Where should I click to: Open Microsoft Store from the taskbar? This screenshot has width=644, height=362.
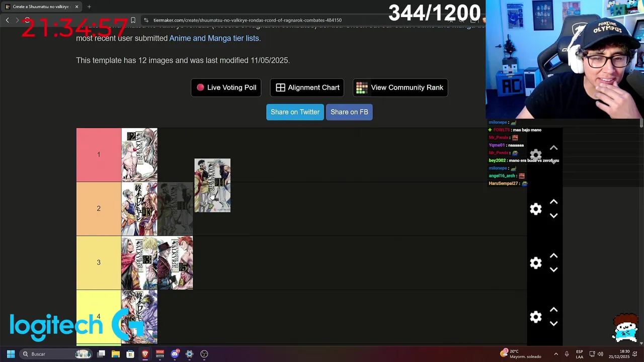(x=130, y=354)
